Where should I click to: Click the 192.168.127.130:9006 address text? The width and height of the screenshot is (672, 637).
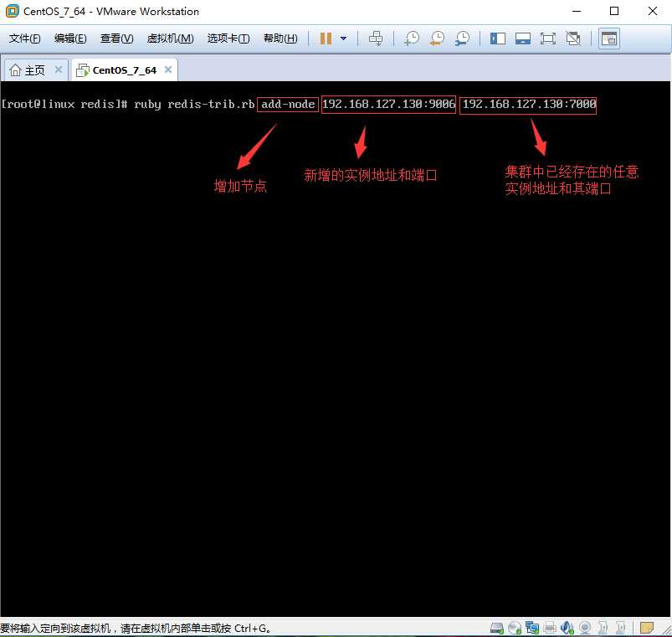click(388, 104)
